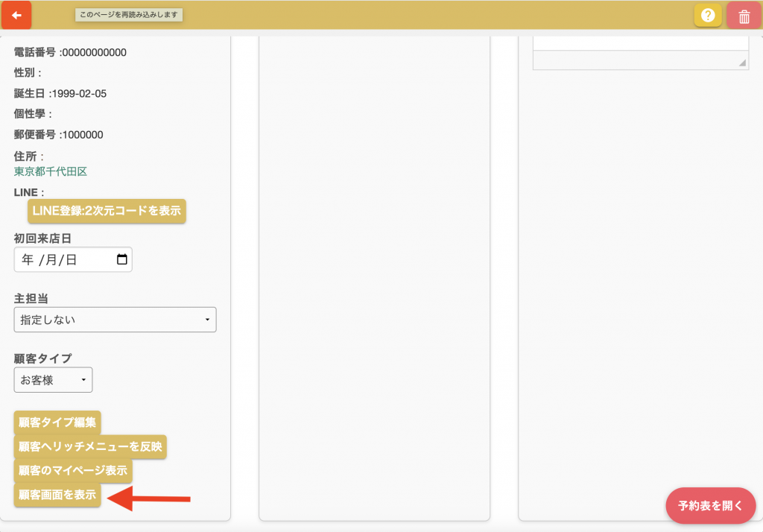The height and width of the screenshot is (532, 763).
Task: Open the calendar picker icon in 初回来店日
Action: click(122, 260)
